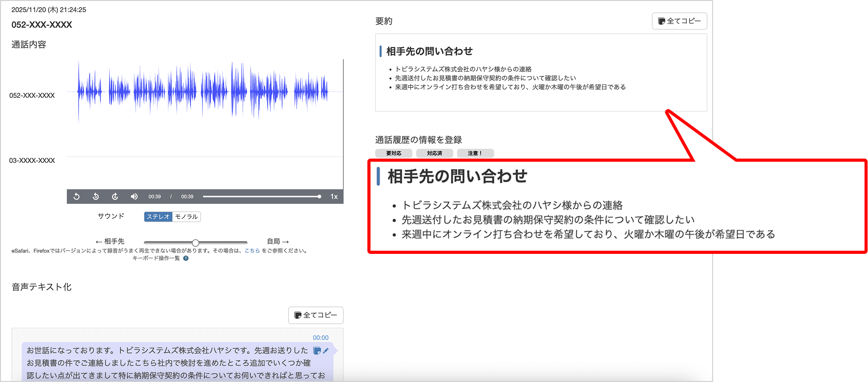
Task: Select the 052-XXX-XXXX phone number heading
Action: point(42,25)
